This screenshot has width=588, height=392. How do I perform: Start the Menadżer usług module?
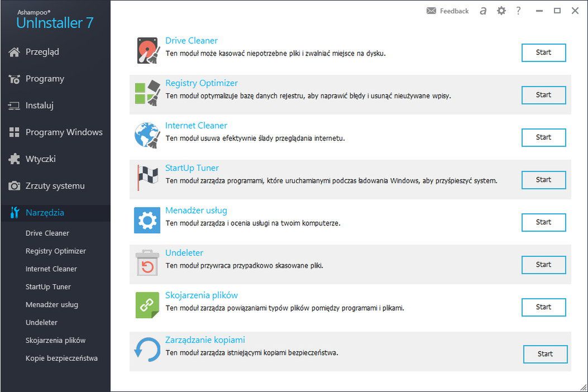pos(543,222)
